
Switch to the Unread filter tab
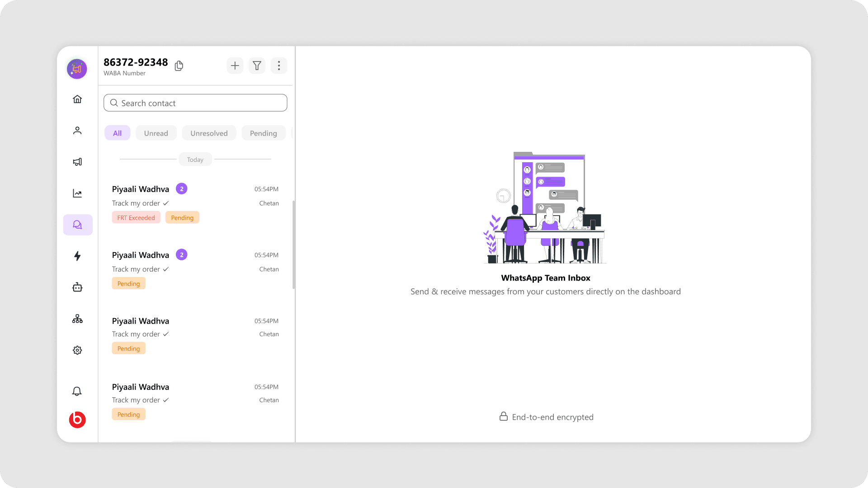[156, 133]
